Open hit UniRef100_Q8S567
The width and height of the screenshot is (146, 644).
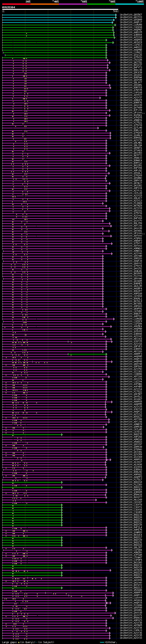[x=131, y=15]
